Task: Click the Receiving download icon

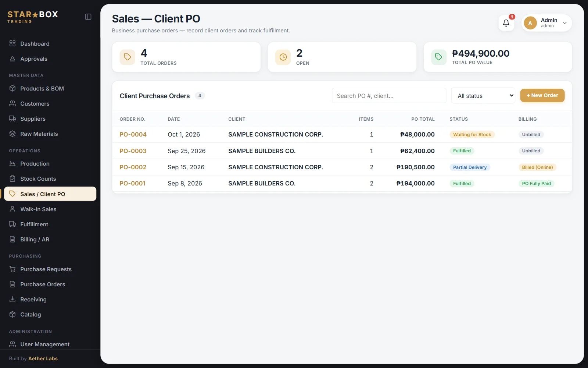Action: tap(12, 299)
